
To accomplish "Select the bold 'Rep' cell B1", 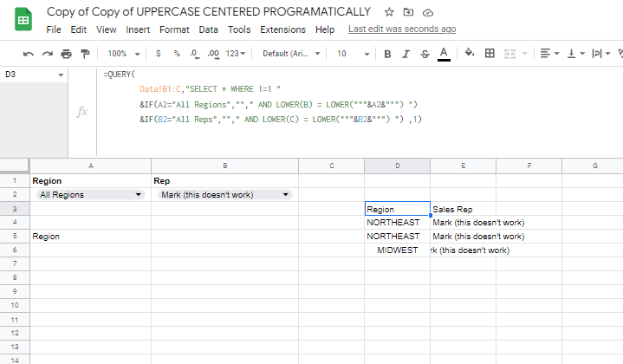I will [x=225, y=181].
